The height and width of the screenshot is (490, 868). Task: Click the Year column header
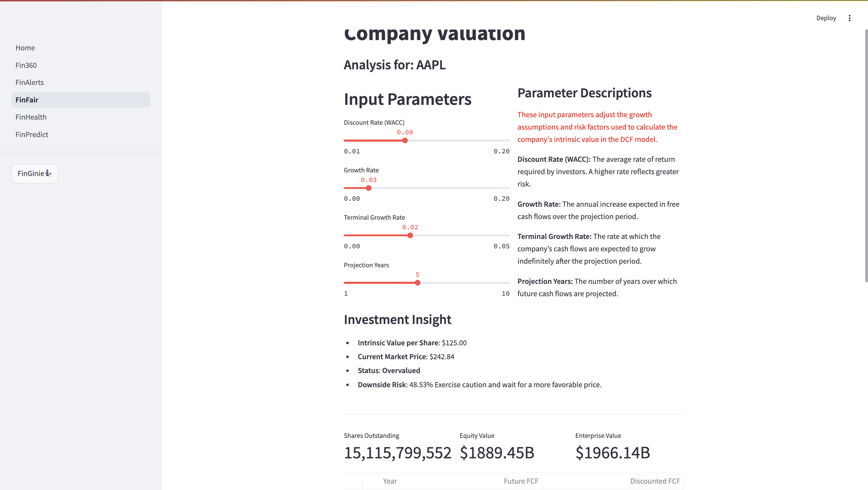389,481
